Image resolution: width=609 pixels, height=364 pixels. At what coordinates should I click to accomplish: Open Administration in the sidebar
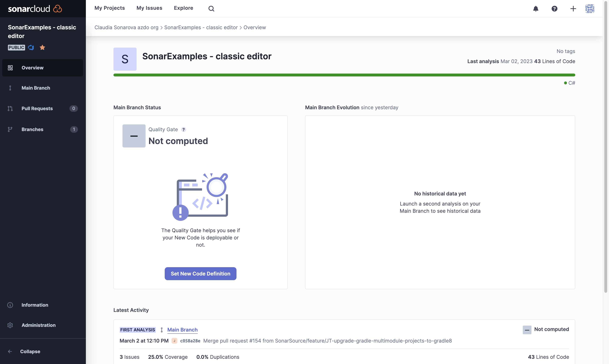tap(42, 325)
